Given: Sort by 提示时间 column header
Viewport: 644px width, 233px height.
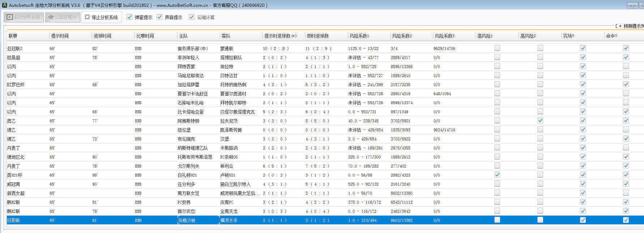Looking at the screenshot, I should pos(60,36).
